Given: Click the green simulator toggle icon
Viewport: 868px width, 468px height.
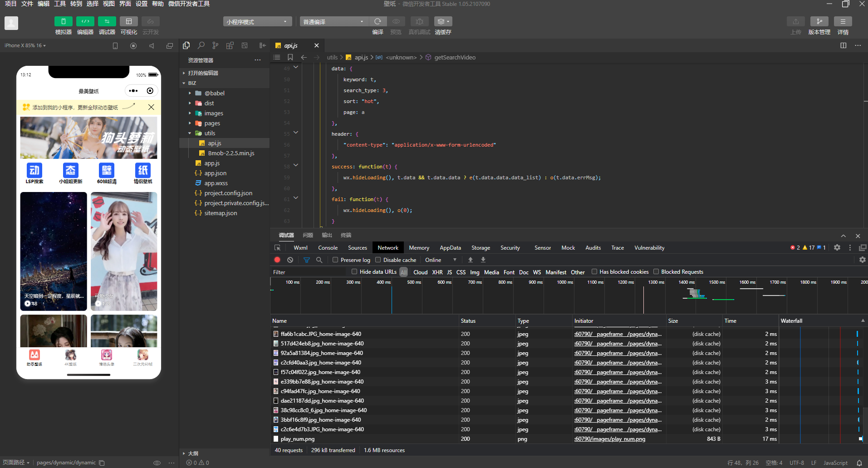Looking at the screenshot, I should pyautogui.click(x=63, y=21).
